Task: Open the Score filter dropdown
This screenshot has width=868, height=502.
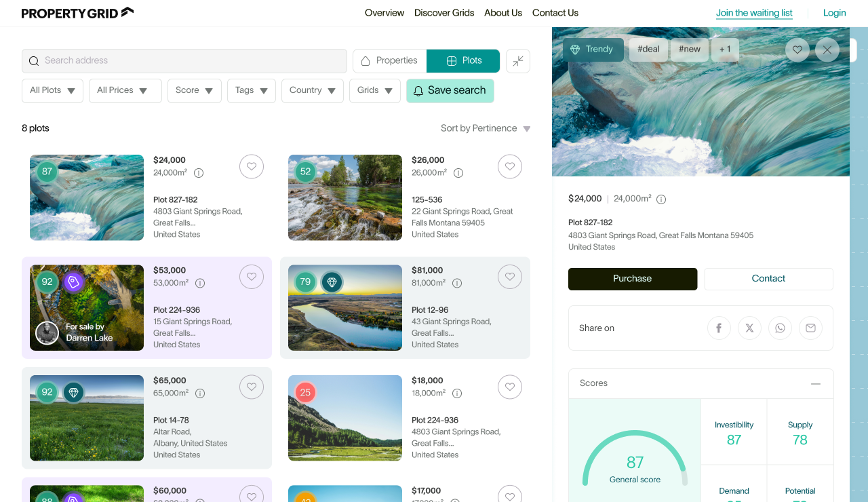Action: [x=195, y=91]
